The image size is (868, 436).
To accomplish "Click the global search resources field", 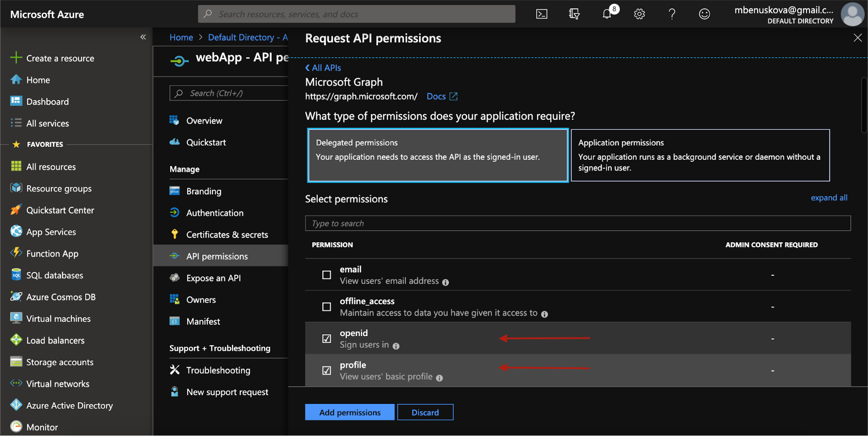I will pos(356,14).
